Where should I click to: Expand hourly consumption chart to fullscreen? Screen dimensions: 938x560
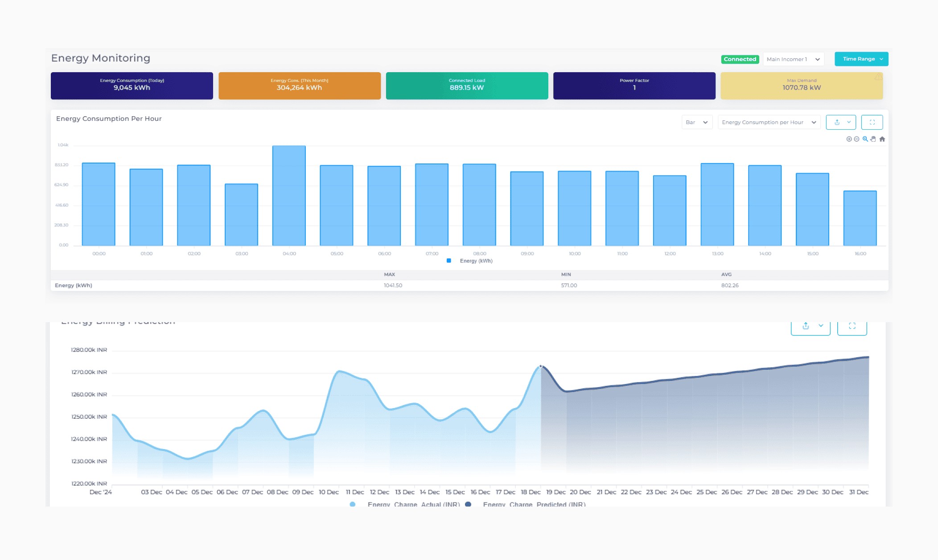click(872, 122)
